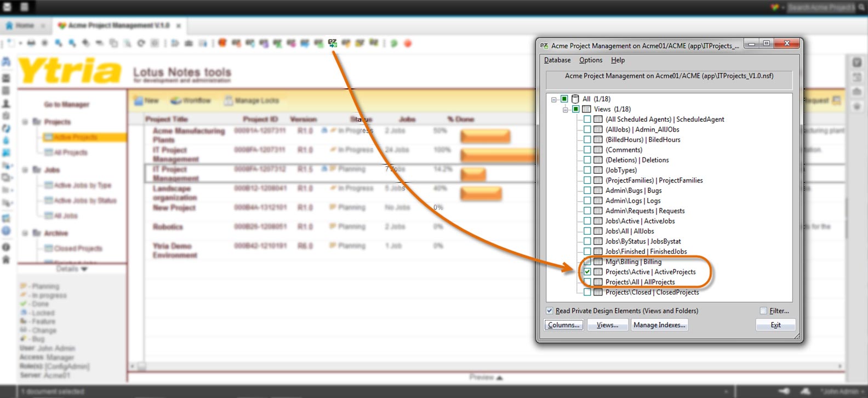Click the view icon of Projects\Closed | ClosedProjects

[598, 292]
